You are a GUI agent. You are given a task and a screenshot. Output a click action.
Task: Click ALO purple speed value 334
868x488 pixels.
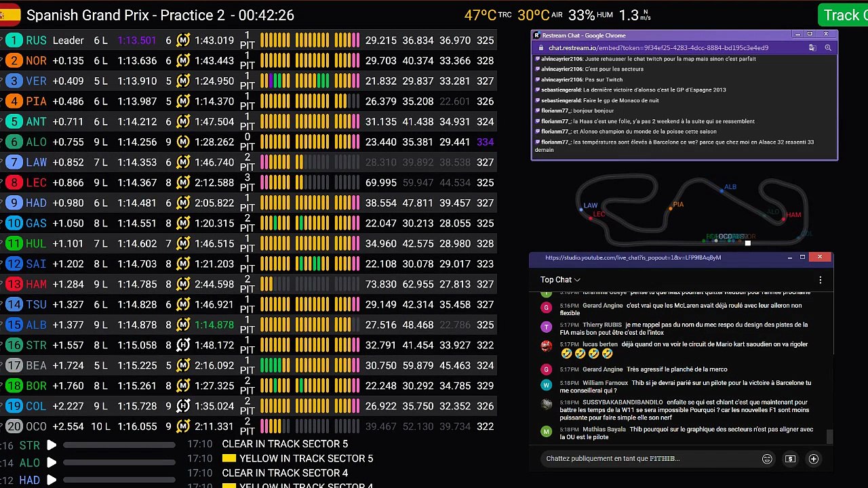[x=485, y=142]
